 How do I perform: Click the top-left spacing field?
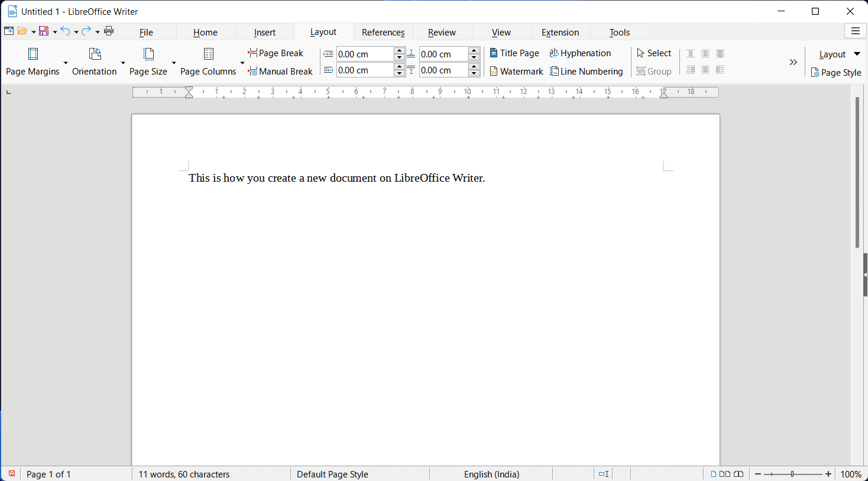(x=365, y=54)
